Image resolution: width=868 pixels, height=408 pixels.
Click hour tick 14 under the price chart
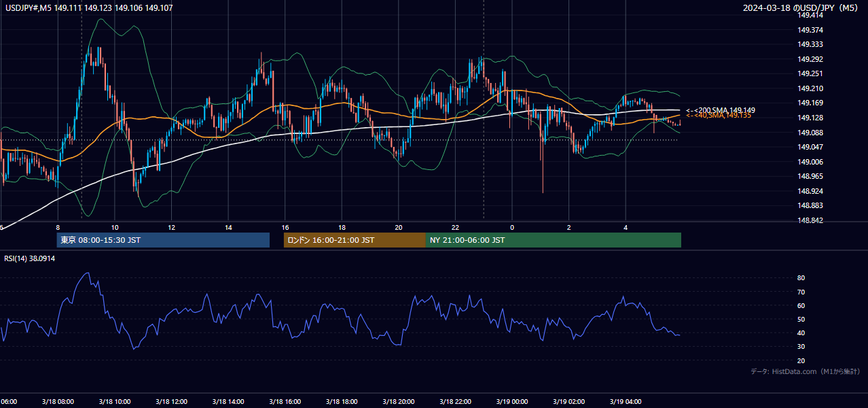pos(228,228)
